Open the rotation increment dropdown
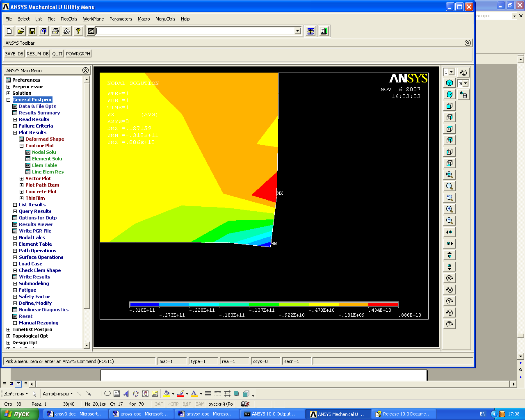The height and width of the screenshot is (420, 525). (465, 84)
